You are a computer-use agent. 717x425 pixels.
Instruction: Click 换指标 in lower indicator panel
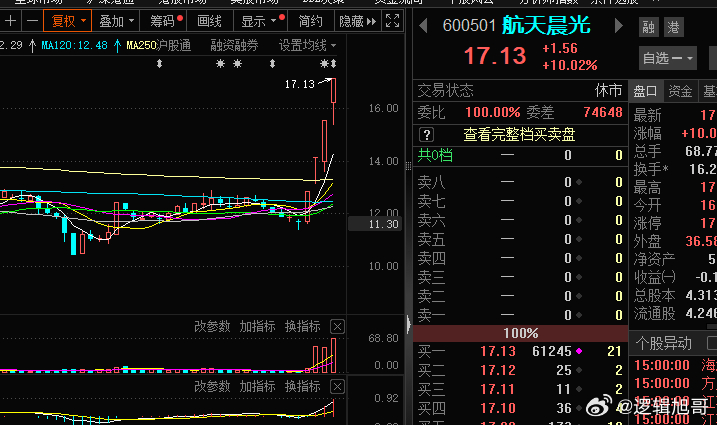(302, 386)
